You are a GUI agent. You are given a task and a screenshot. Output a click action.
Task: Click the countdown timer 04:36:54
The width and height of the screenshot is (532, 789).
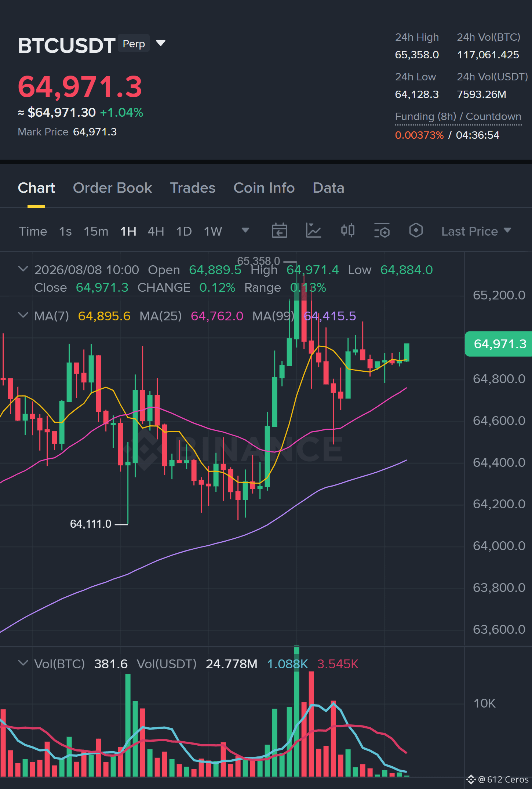tap(477, 135)
